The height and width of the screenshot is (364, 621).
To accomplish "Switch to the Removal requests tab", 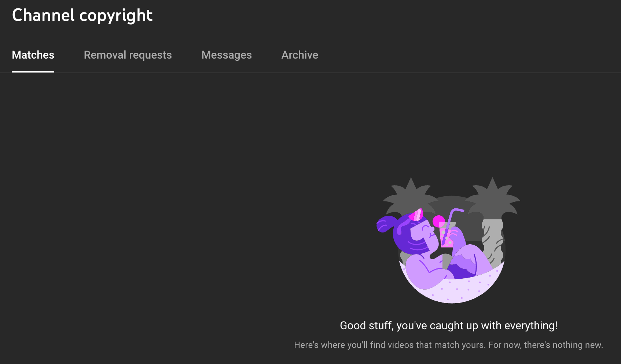I will pos(128,55).
